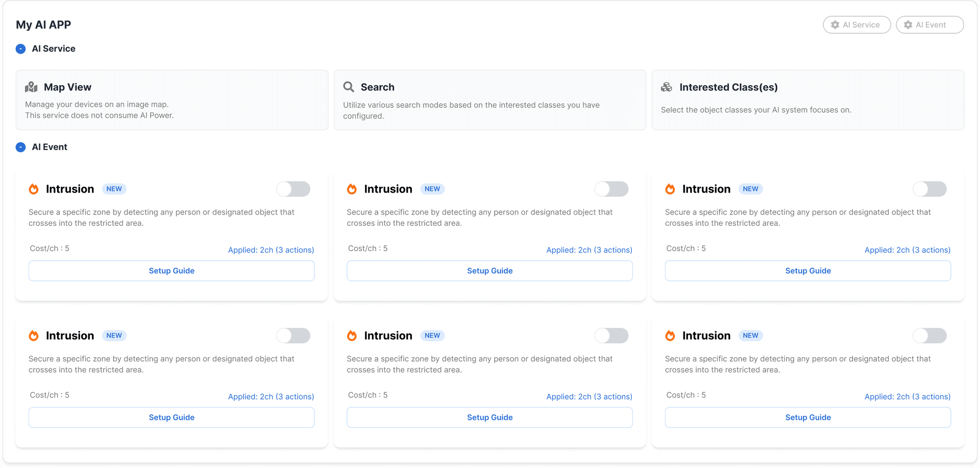
Task: Turn on top-middle Intrusion event switch
Action: point(611,189)
